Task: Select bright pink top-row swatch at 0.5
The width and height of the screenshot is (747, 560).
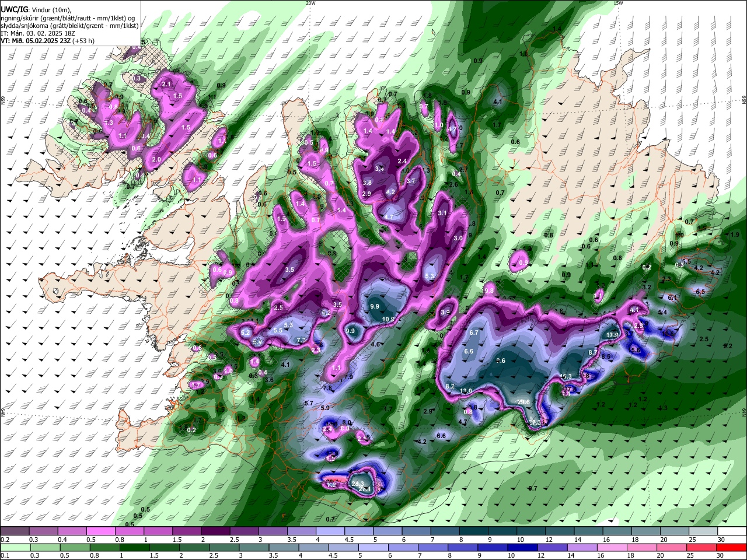Action: (100, 531)
